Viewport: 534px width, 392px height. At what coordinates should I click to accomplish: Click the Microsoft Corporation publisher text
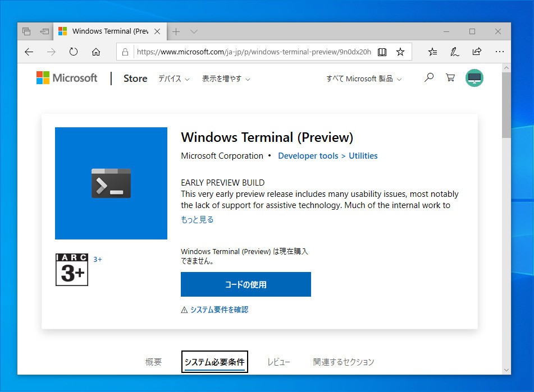[x=222, y=156]
